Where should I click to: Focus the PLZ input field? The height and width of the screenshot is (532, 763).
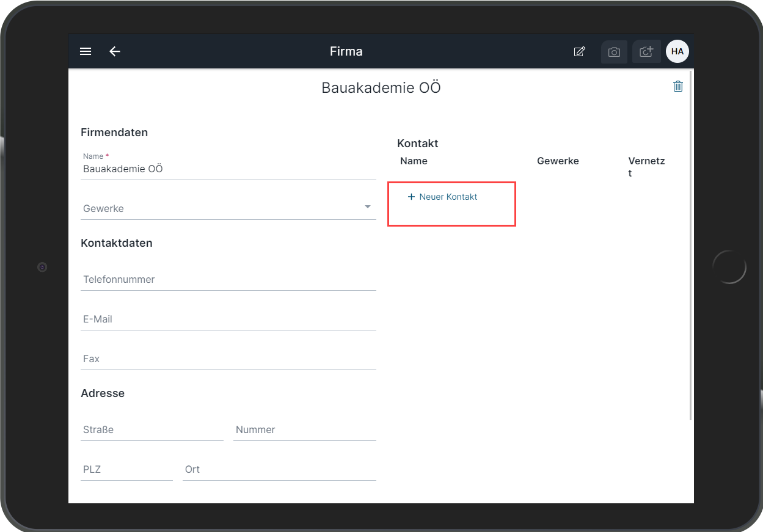pyautogui.click(x=126, y=469)
